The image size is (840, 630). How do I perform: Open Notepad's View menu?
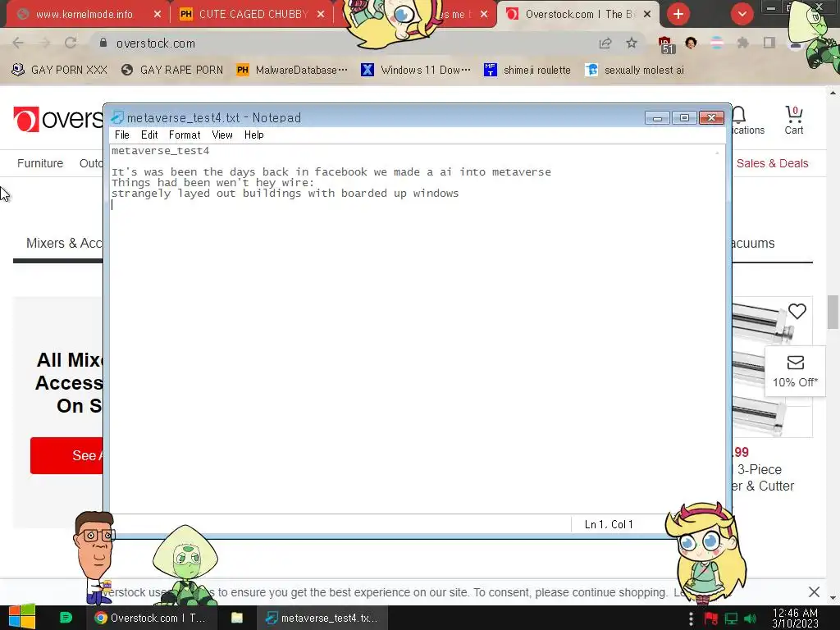(221, 135)
